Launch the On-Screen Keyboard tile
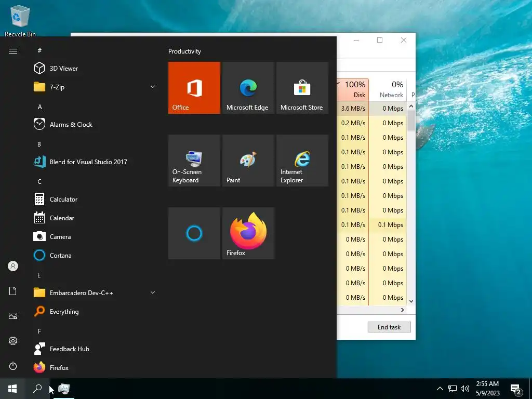Viewport: 532px width, 399px height. click(194, 161)
